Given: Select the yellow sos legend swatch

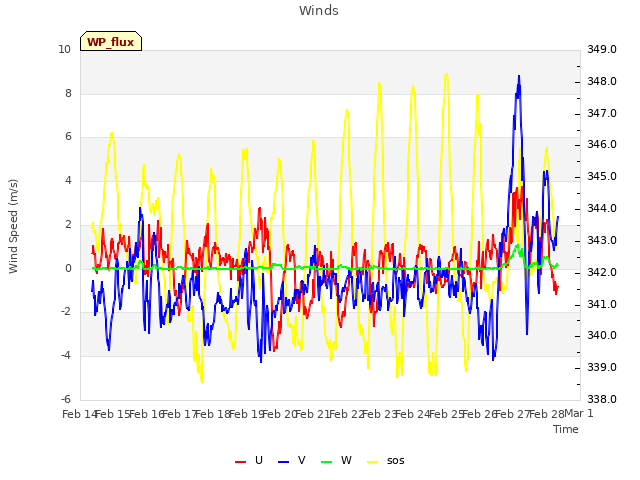Looking at the screenshot, I should point(372,461).
